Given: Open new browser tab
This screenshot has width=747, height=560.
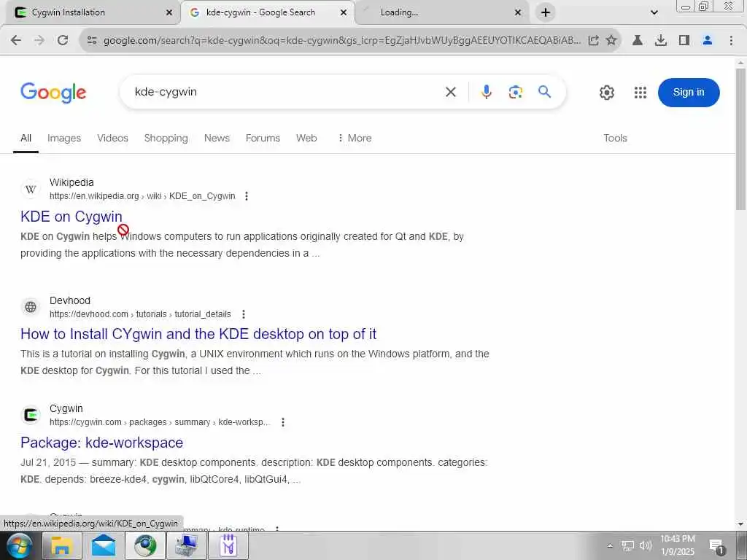Looking at the screenshot, I should click(x=546, y=12).
